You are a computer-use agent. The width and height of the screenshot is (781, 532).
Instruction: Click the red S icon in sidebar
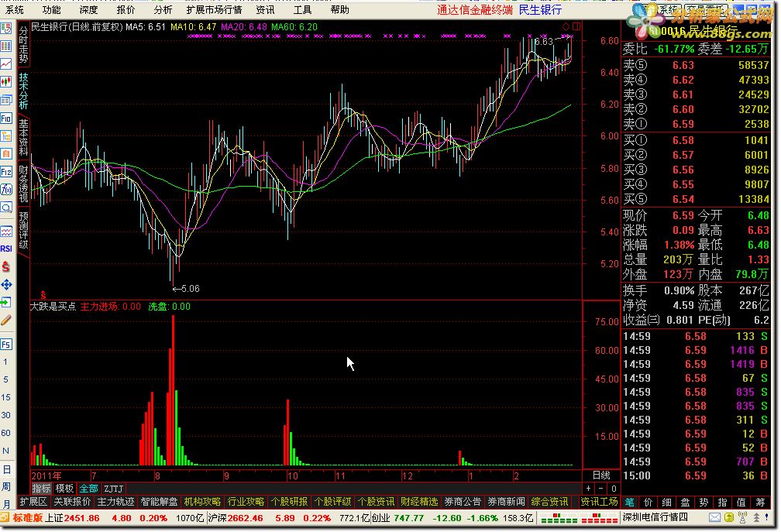(6, 266)
